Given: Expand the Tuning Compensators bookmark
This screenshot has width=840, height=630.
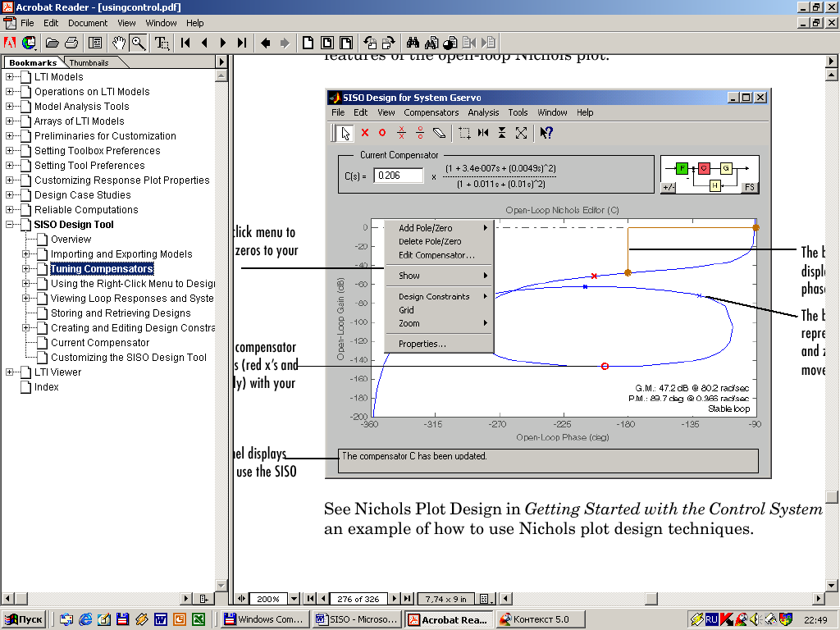Looking at the screenshot, I should pyautogui.click(x=25, y=268).
